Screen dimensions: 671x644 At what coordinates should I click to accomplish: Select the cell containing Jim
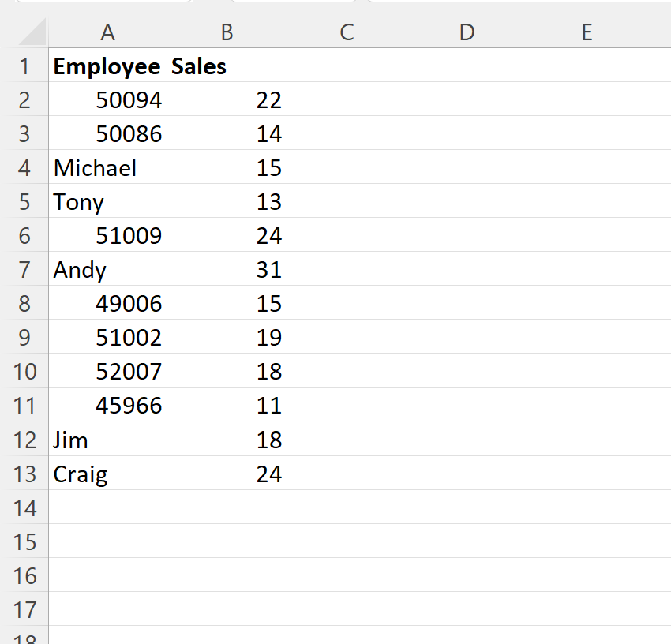[107, 440]
